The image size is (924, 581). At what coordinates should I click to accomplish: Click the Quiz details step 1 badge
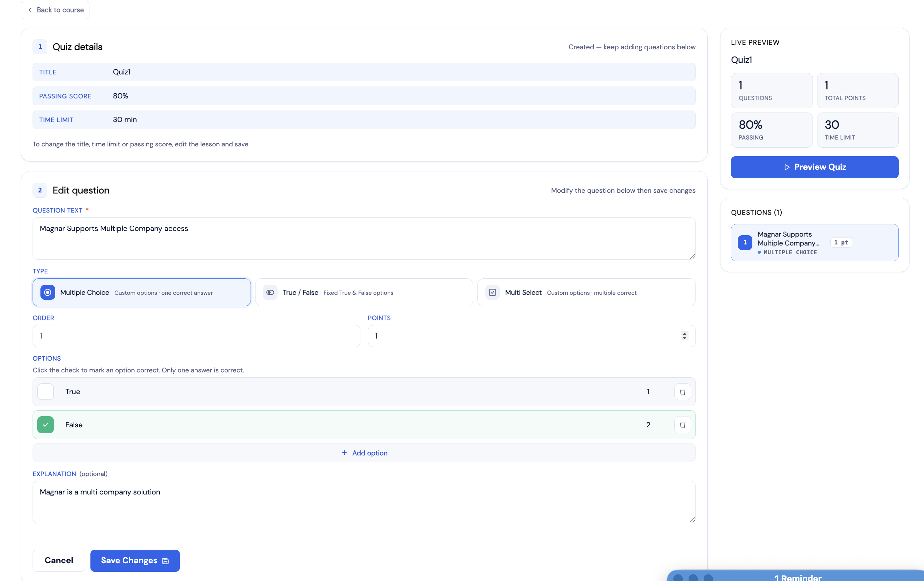pos(40,47)
